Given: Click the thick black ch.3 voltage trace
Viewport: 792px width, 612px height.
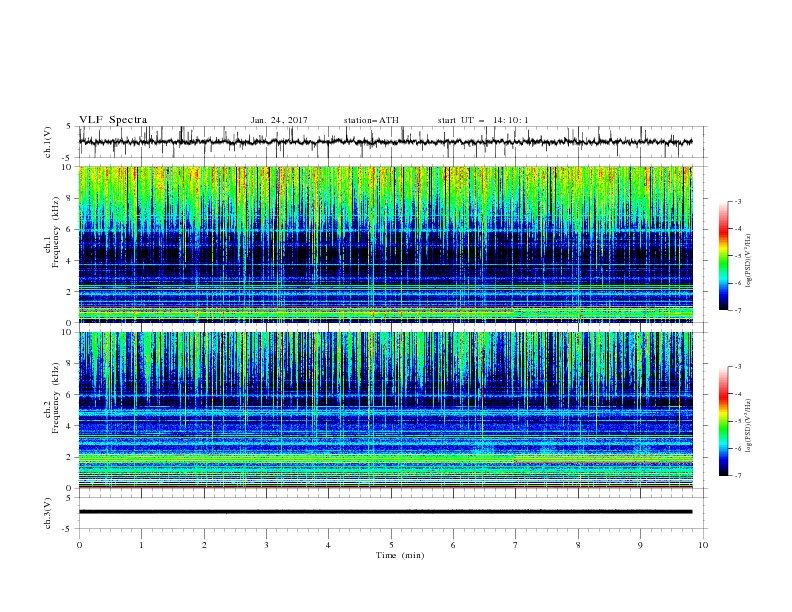Looking at the screenshot, I should coord(385,512).
